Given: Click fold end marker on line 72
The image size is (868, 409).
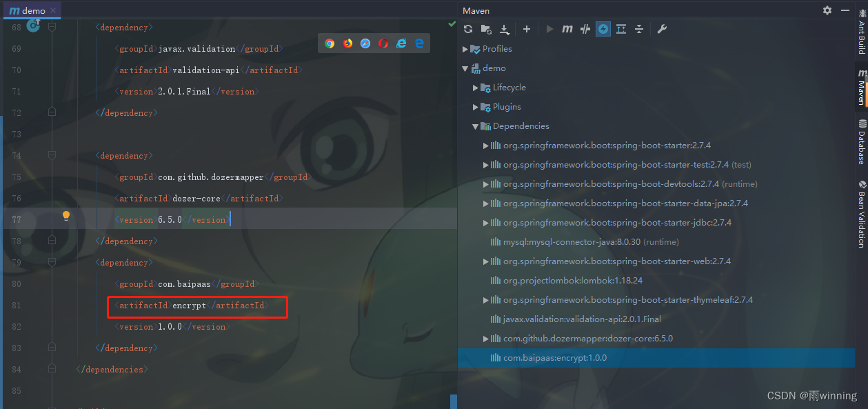Looking at the screenshot, I should pos(52,112).
